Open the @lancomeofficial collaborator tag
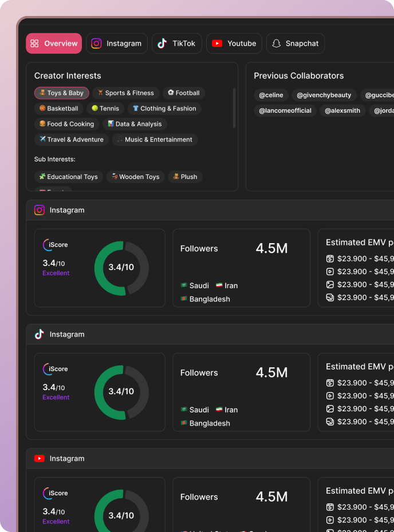 (285, 110)
